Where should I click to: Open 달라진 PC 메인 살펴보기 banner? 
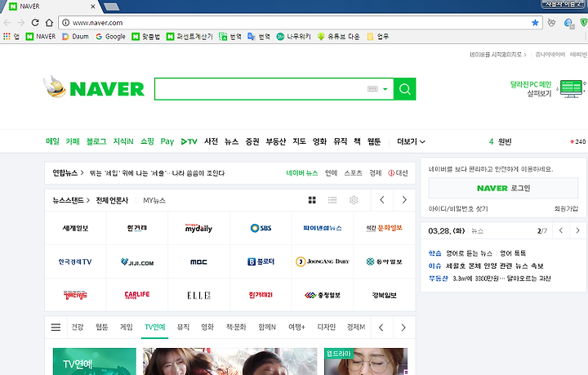[547, 89]
